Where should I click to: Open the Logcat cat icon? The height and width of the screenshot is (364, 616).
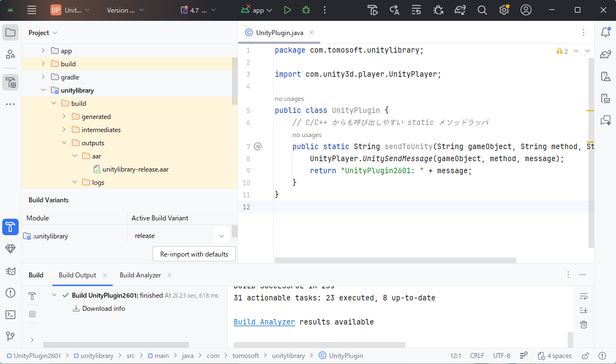coord(10,271)
